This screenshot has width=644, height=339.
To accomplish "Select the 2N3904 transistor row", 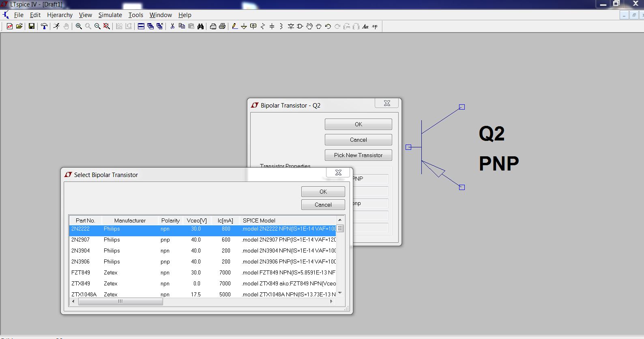I will pyautogui.click(x=202, y=251).
